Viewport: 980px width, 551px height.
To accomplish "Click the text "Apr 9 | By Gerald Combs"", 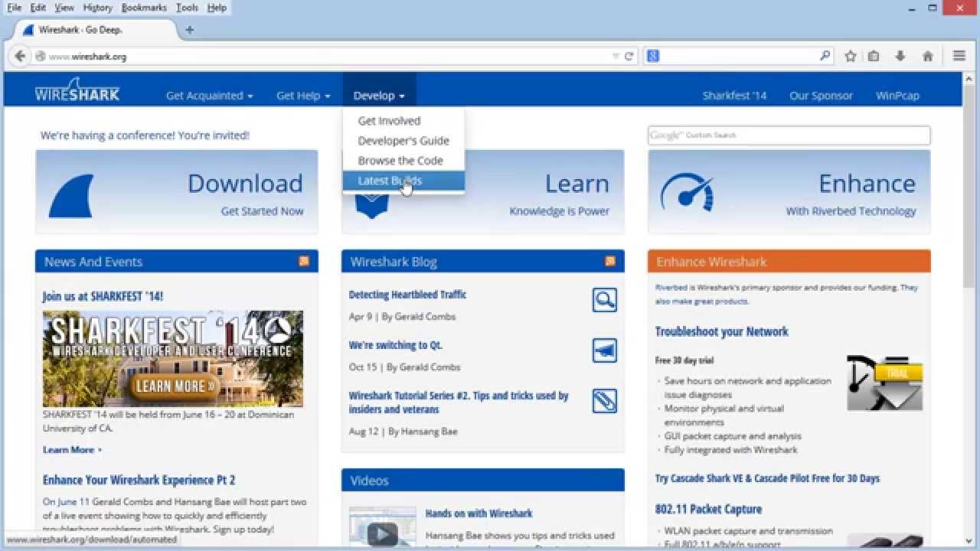I will click(x=402, y=317).
